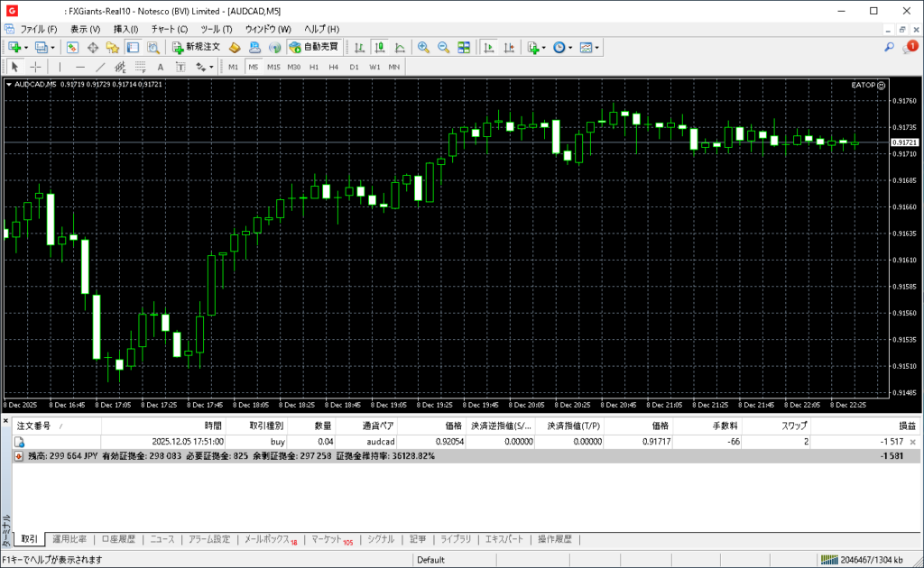Viewport: 924px width, 568px height.
Task: Expand the periodicity clock dropdown
Action: 570,47
